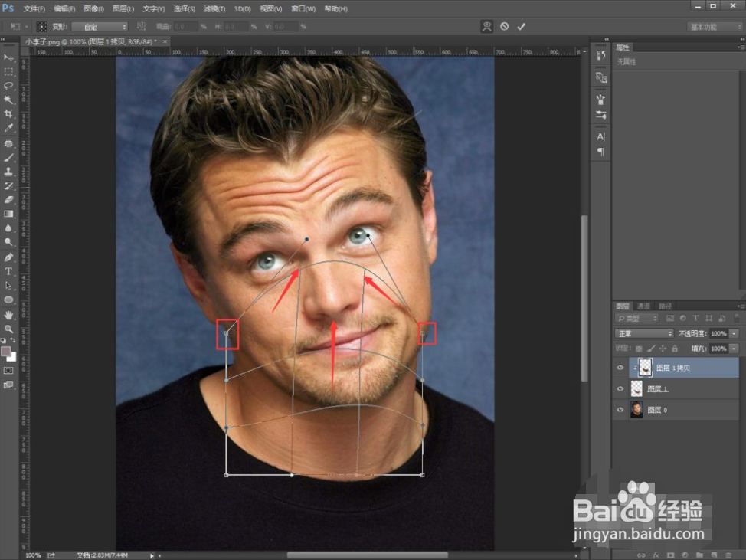The image size is (746, 560).
Task: Open the 滤镜(T) menu
Action: tap(214, 9)
